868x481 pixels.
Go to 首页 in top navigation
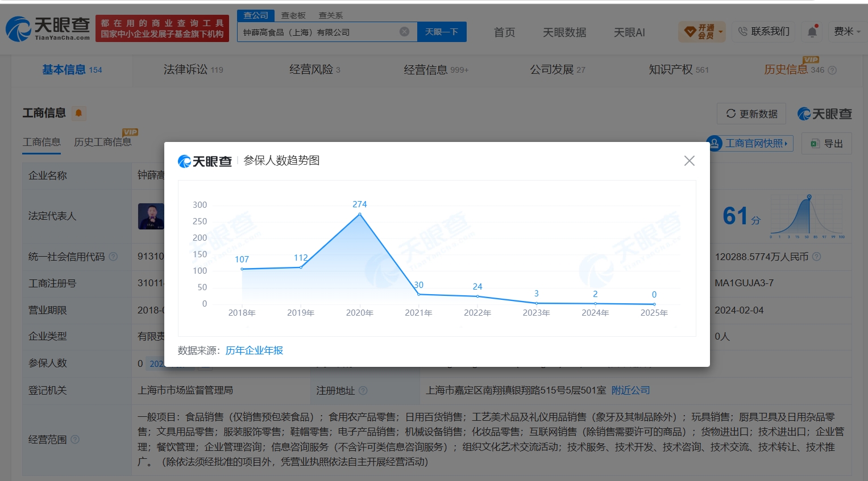point(504,32)
